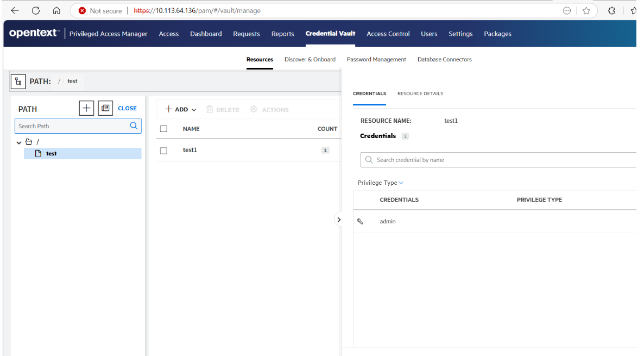This screenshot has height=356, width=644.
Task: Toggle the path tree view icon
Action: [x=18, y=82]
